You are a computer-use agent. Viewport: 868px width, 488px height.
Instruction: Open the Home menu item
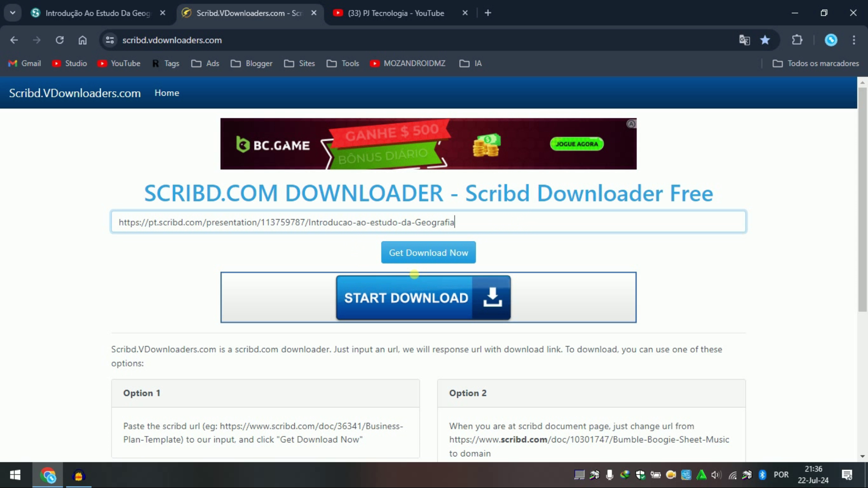[x=166, y=93]
